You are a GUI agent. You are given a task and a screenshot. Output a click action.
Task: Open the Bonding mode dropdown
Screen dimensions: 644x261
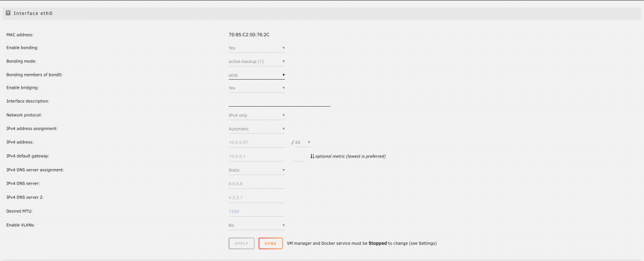click(x=257, y=62)
